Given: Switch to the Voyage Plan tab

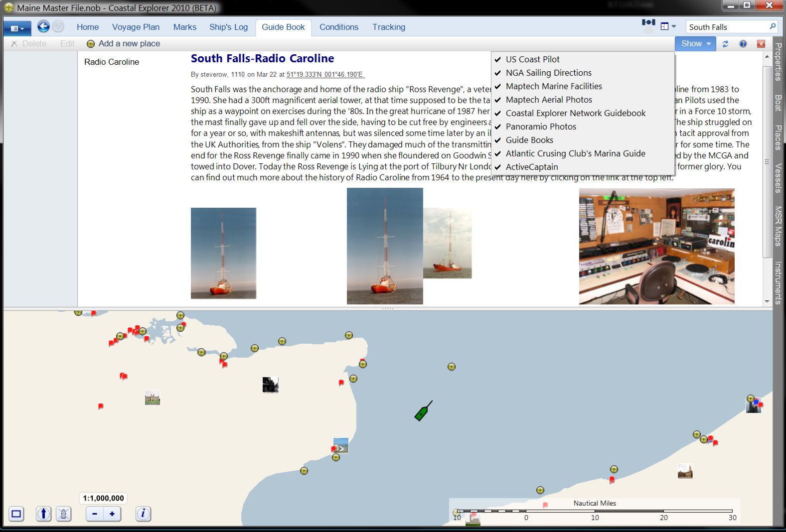Looking at the screenshot, I should click(136, 27).
